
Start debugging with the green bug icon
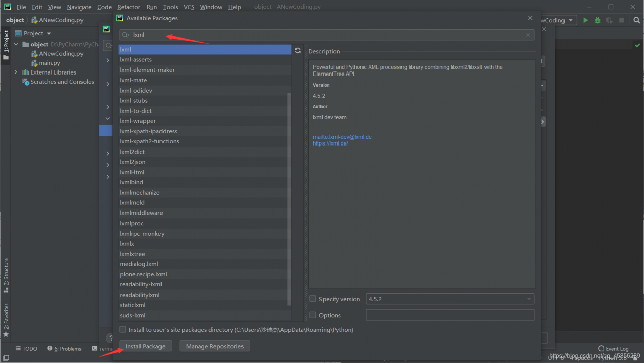coord(597,20)
